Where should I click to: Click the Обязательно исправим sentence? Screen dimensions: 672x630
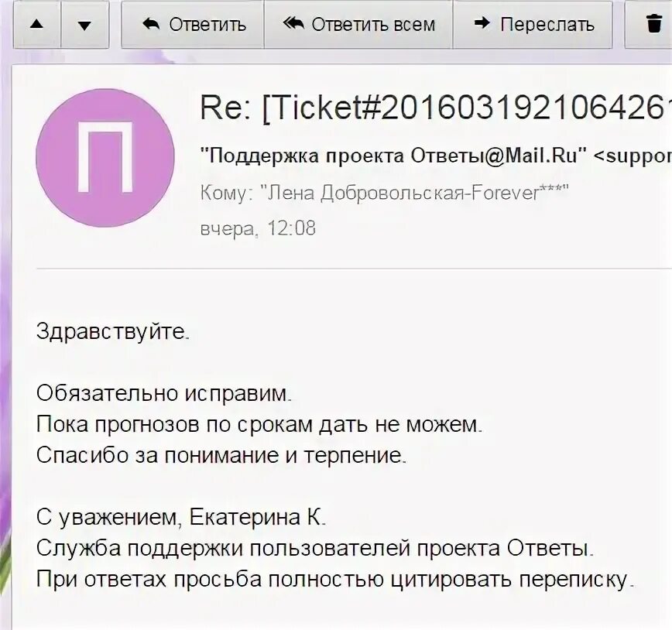pyautogui.click(x=164, y=394)
